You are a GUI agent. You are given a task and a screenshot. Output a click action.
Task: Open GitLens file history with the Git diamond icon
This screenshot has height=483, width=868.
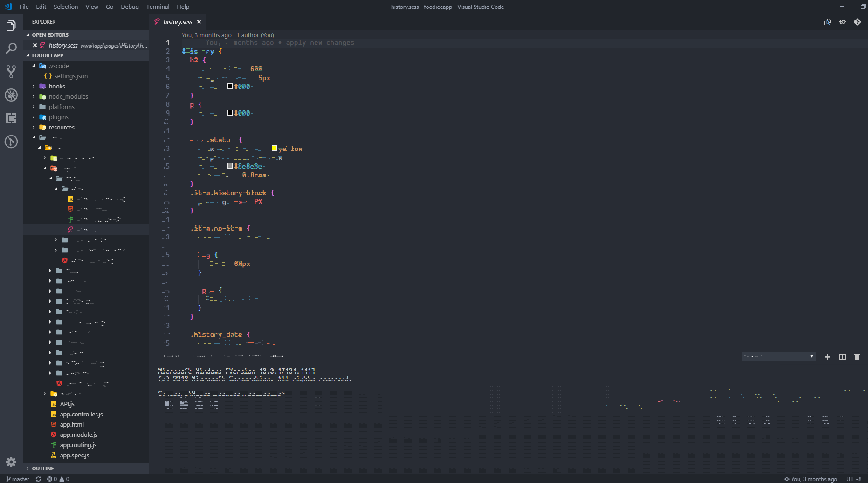pyautogui.click(x=857, y=22)
